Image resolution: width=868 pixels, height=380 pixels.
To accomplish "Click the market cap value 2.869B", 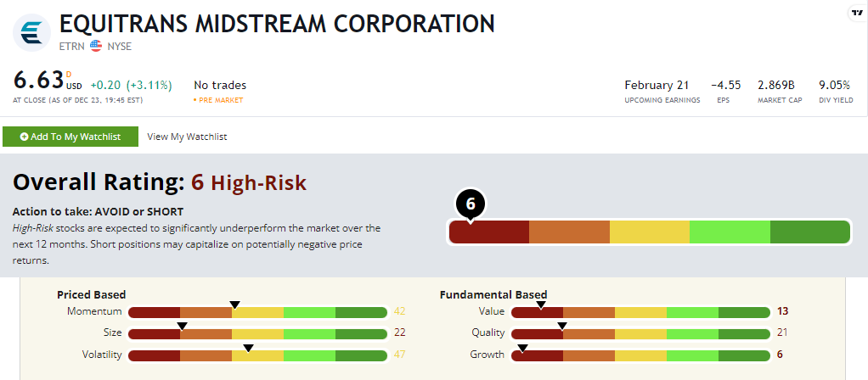I will coord(776,85).
